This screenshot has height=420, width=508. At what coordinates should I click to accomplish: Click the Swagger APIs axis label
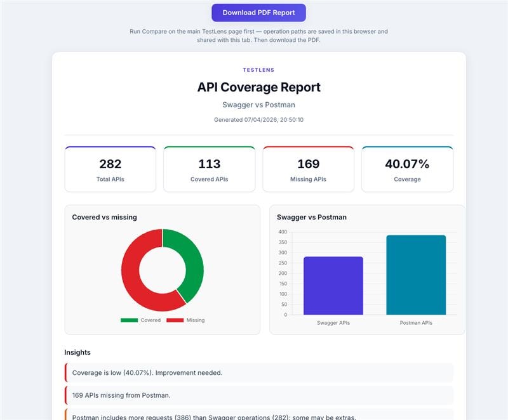[333, 323]
